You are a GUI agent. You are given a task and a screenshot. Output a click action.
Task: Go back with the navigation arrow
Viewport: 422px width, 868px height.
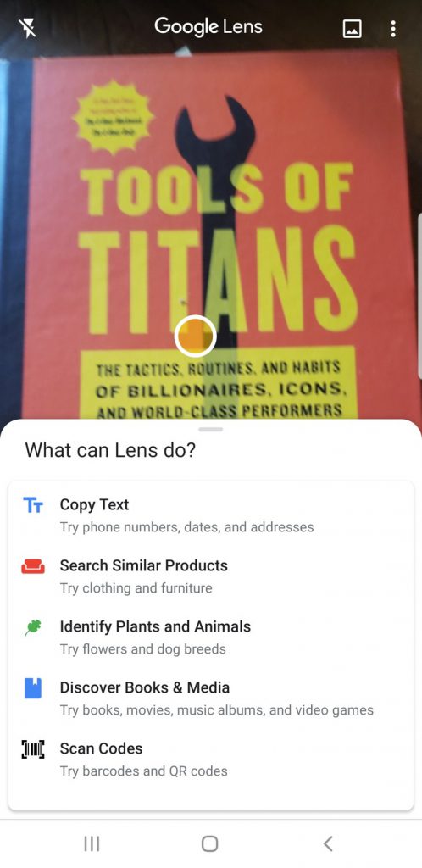(x=328, y=843)
